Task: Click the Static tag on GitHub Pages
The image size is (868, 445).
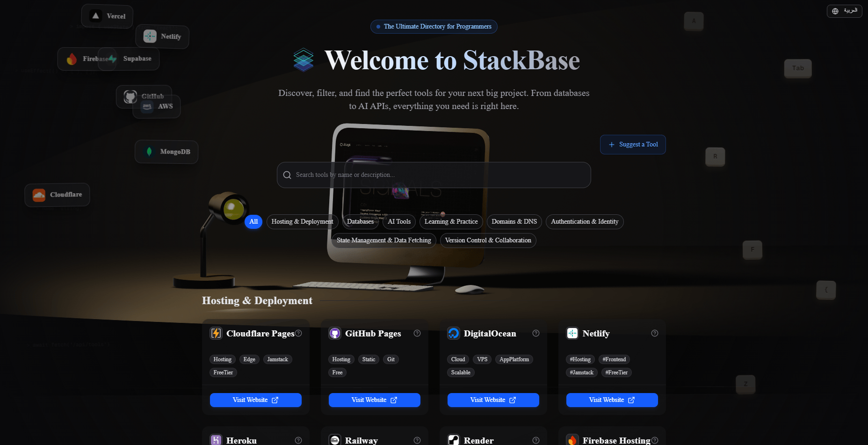Action: coord(369,359)
